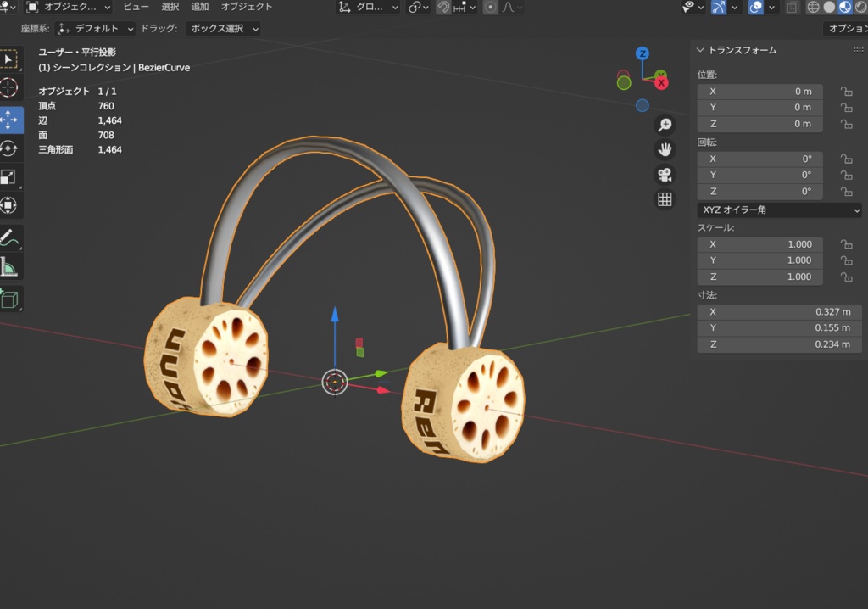Collapse the トランスフォーム panel

pos(700,51)
